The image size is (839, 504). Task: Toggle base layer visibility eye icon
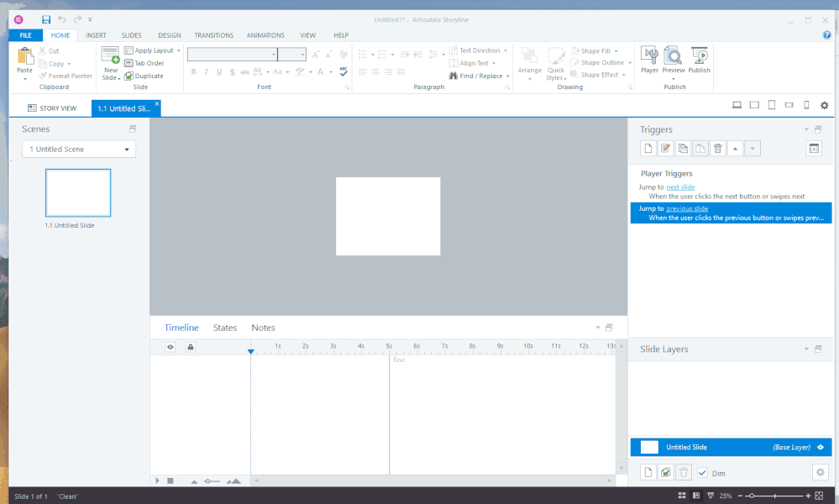pos(821,447)
